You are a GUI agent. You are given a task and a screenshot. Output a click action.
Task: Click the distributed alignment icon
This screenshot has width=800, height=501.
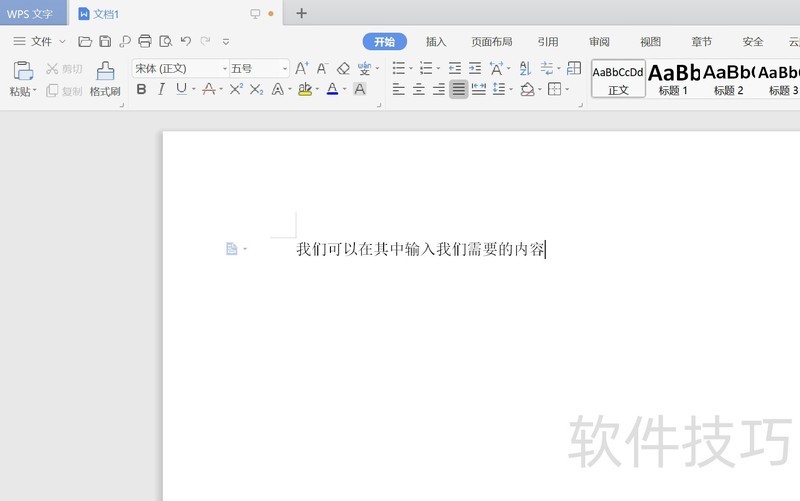479,89
